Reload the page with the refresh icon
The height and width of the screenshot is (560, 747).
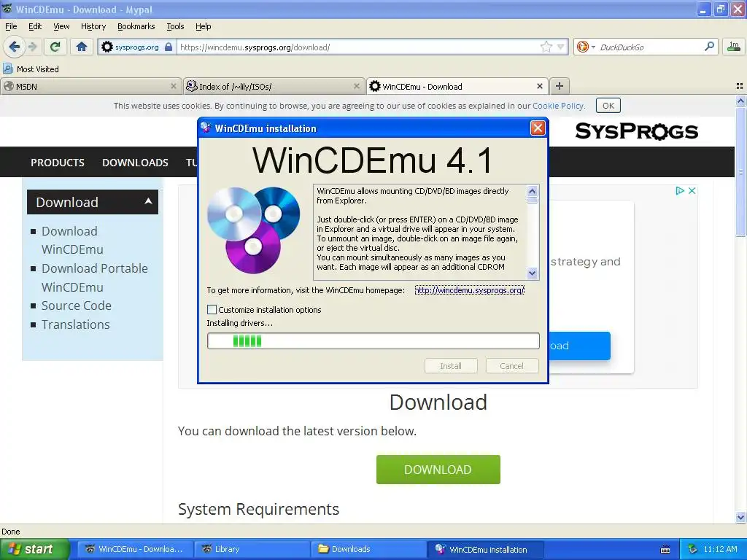pos(55,47)
